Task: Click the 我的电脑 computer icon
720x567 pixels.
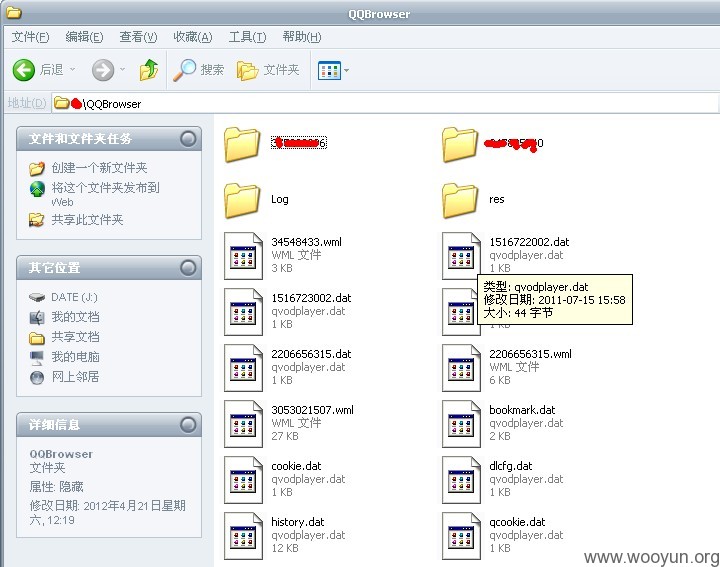Action: point(37,357)
